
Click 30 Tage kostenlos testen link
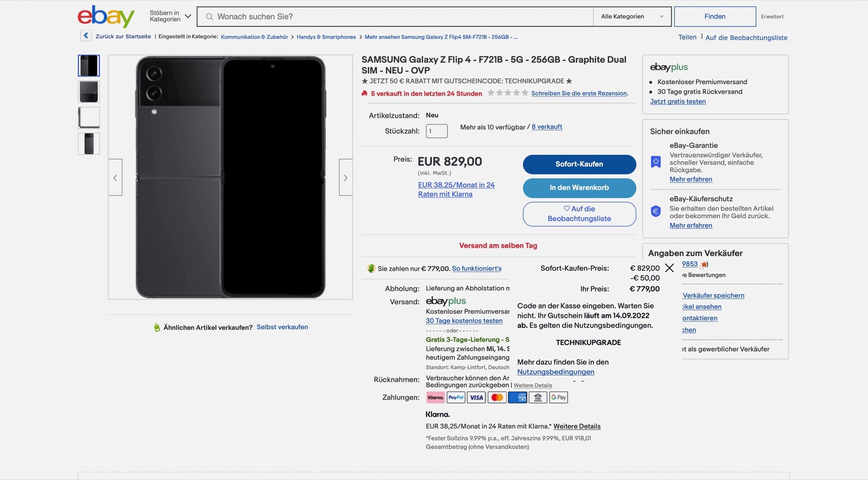click(x=464, y=320)
